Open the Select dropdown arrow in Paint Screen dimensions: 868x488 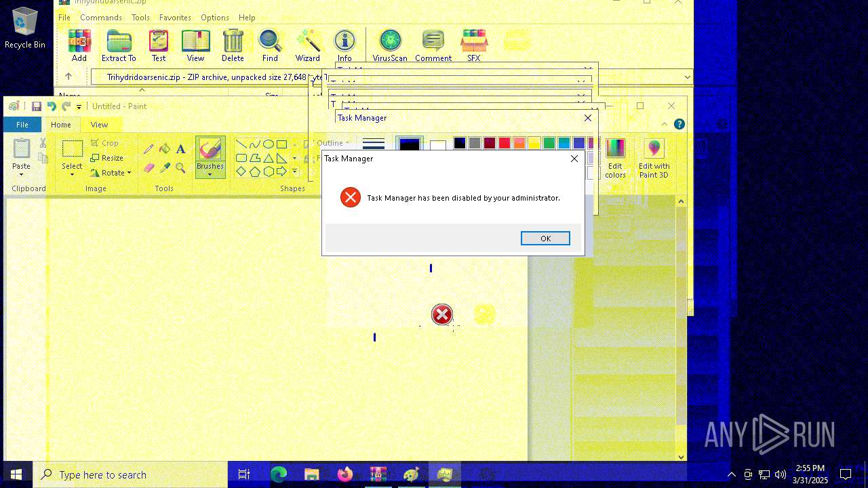coord(72,175)
